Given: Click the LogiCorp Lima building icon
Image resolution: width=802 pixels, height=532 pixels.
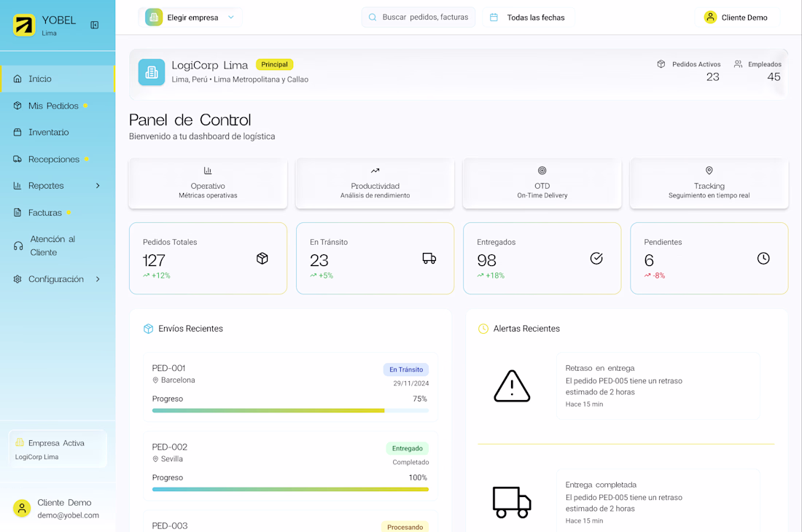Looking at the screenshot, I should coord(152,72).
